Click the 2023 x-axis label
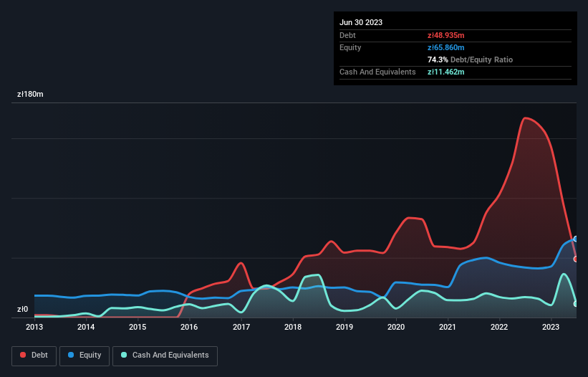This screenshot has height=377, width=588. (551, 327)
